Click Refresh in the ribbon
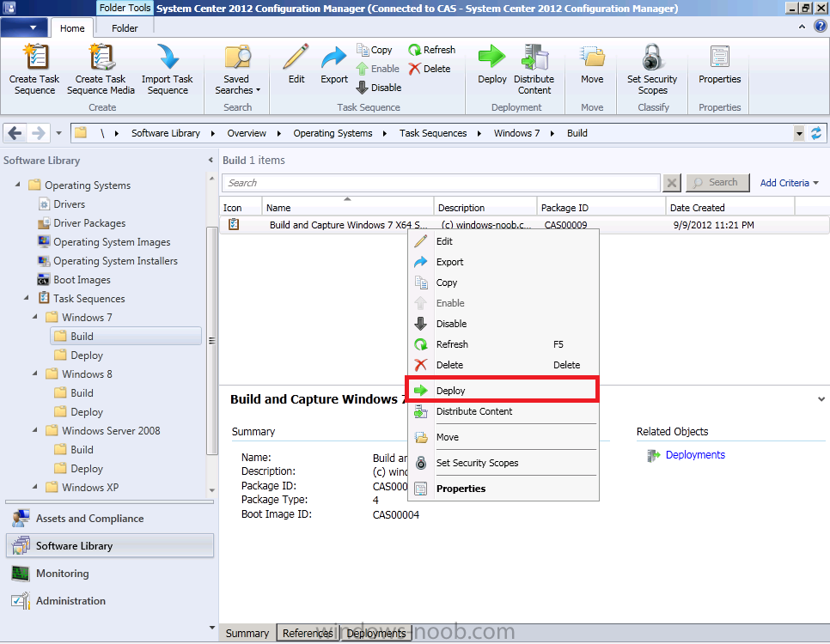This screenshot has height=644, width=830. pyautogui.click(x=432, y=50)
